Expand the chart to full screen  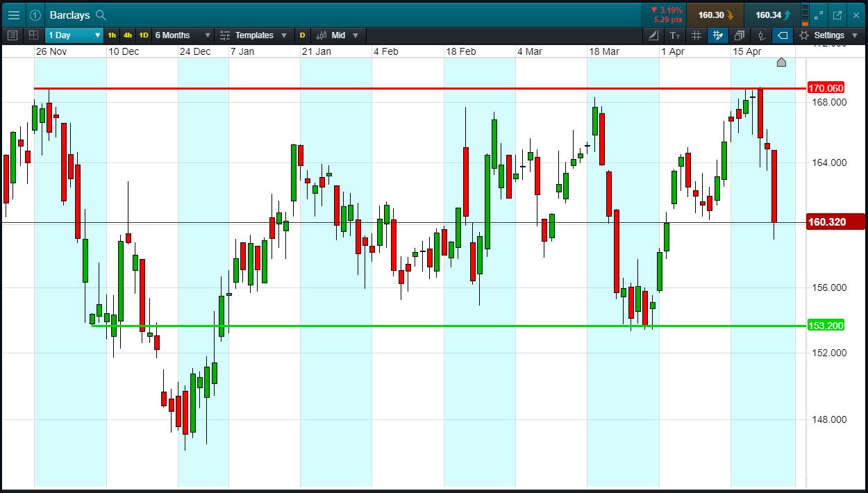(x=819, y=15)
